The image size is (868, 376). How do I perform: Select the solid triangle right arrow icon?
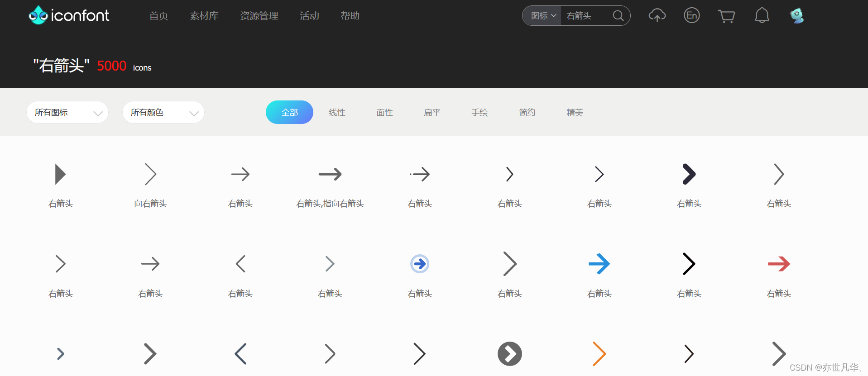60,174
